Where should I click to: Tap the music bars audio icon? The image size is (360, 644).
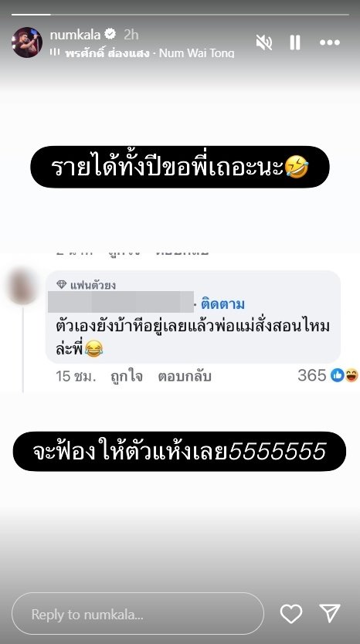click(55, 53)
